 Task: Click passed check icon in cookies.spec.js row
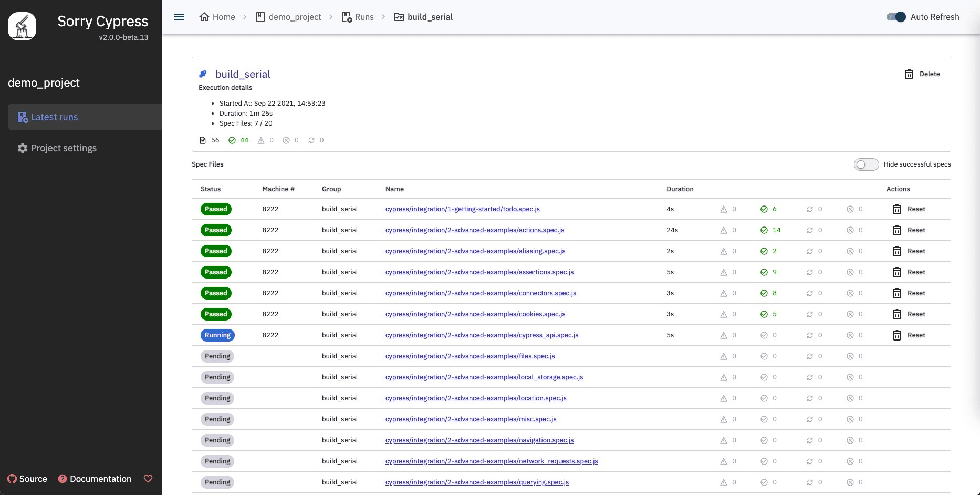764,314
